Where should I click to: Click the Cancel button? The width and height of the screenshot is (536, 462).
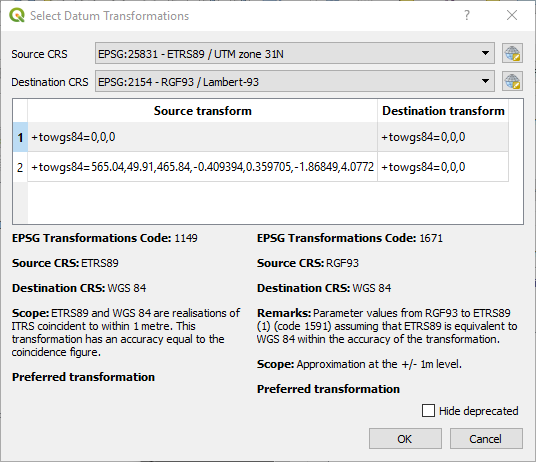[486, 439]
